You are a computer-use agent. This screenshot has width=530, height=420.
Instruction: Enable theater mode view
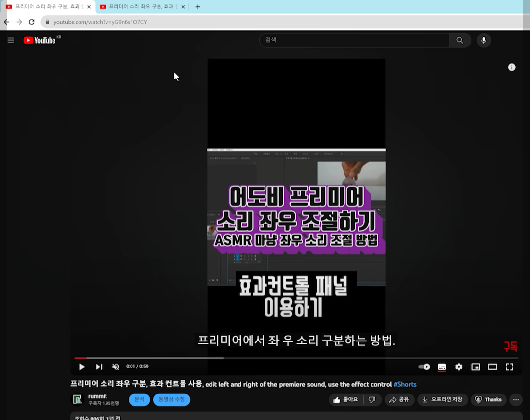(x=493, y=367)
